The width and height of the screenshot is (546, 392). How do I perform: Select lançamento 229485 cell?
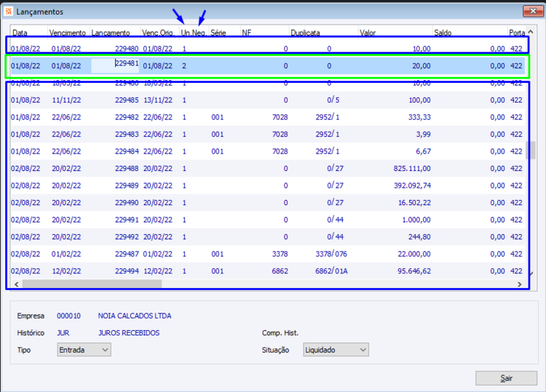[x=127, y=100]
